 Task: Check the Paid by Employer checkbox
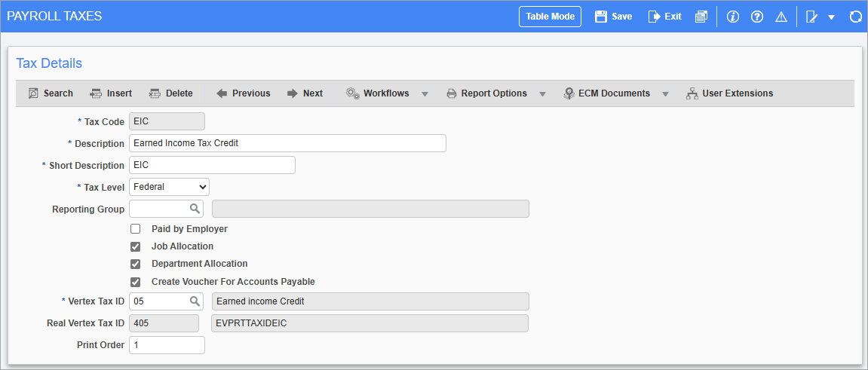point(135,229)
